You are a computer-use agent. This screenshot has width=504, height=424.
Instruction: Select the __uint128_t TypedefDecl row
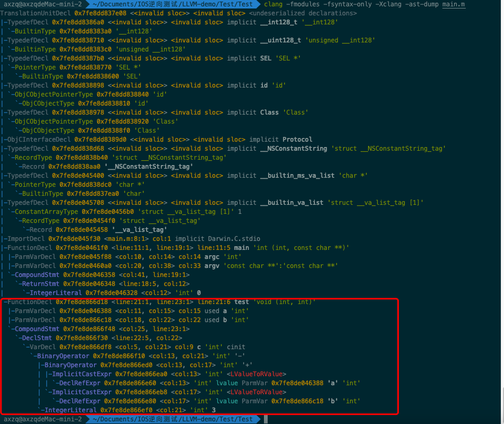coord(188,40)
